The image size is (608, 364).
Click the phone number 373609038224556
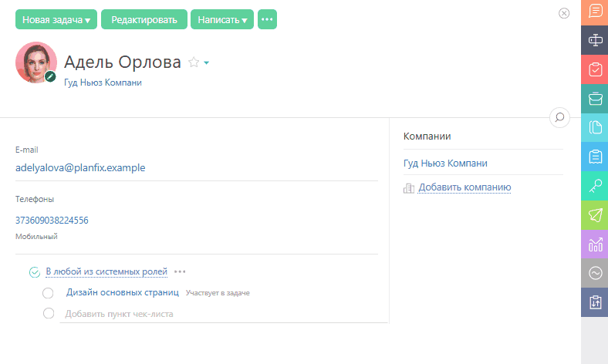click(x=52, y=221)
